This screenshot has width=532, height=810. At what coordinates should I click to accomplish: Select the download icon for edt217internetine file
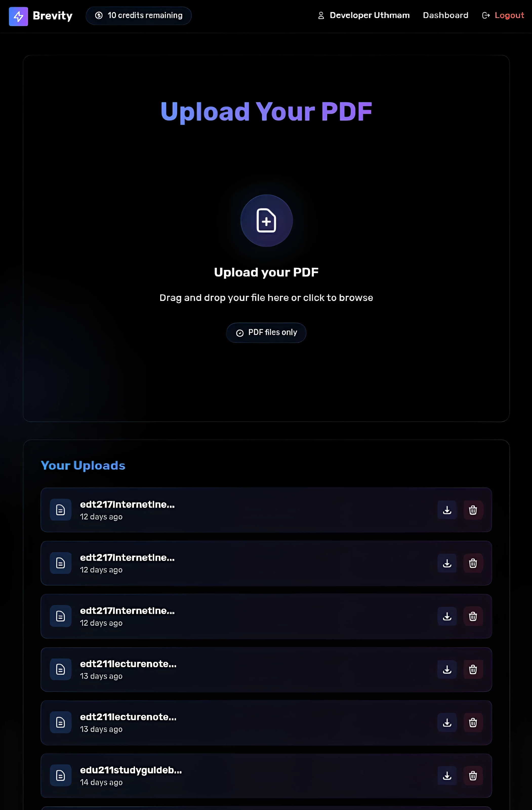447,510
